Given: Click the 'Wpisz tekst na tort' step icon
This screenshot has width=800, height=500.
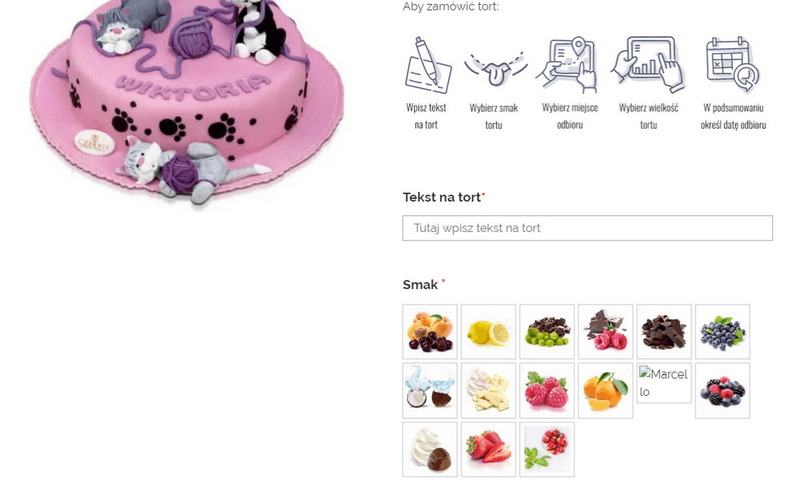Looking at the screenshot, I should click(x=428, y=65).
